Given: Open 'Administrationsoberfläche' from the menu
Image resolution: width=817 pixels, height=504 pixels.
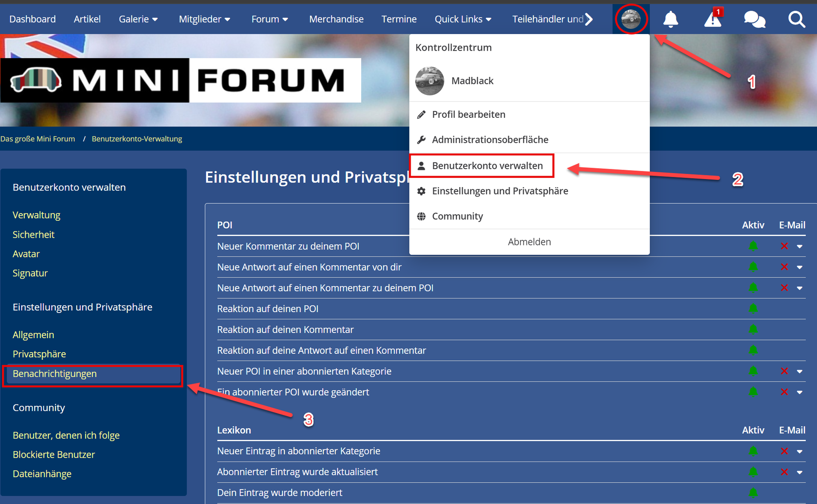Looking at the screenshot, I should (490, 140).
